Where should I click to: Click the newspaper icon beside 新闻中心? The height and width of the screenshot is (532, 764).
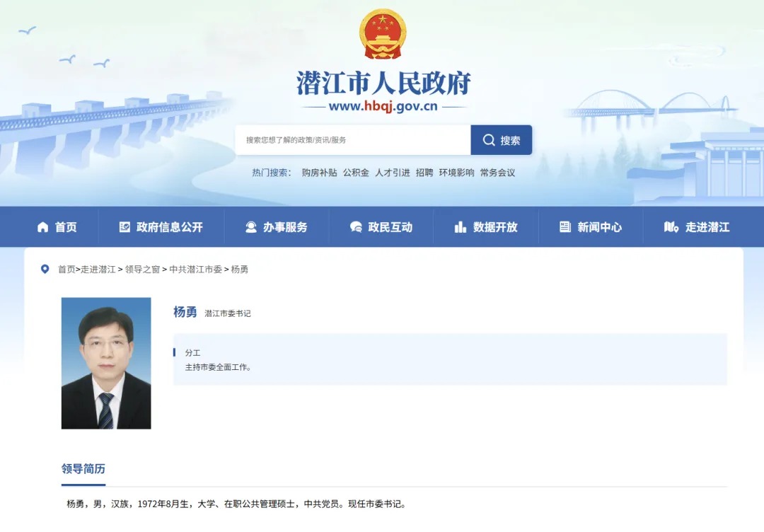565,227
